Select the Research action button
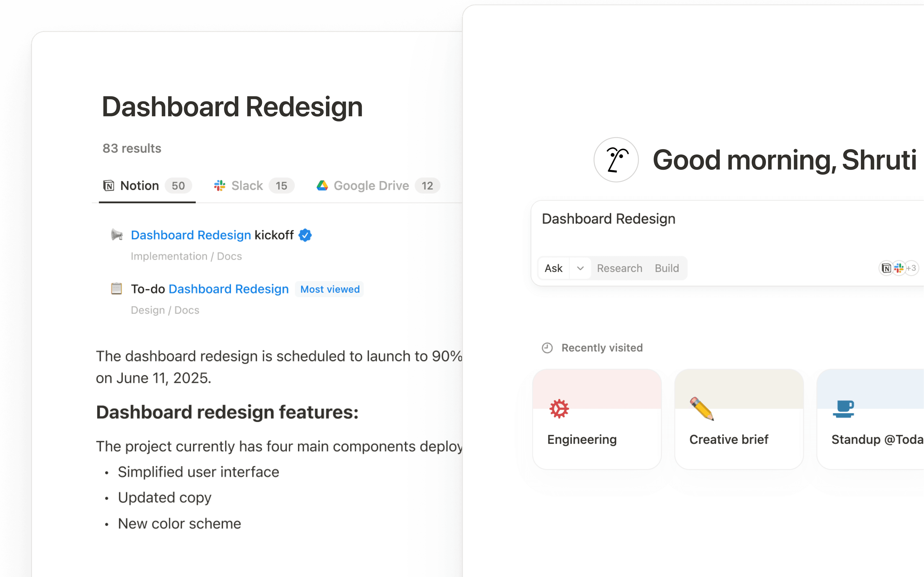 click(x=619, y=268)
